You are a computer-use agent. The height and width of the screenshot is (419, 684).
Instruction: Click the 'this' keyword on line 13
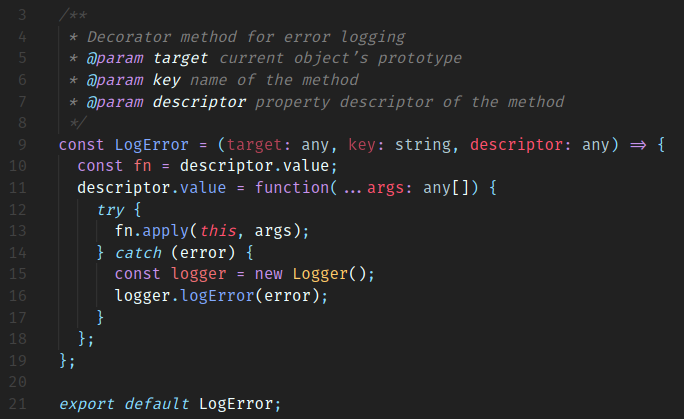(x=218, y=231)
